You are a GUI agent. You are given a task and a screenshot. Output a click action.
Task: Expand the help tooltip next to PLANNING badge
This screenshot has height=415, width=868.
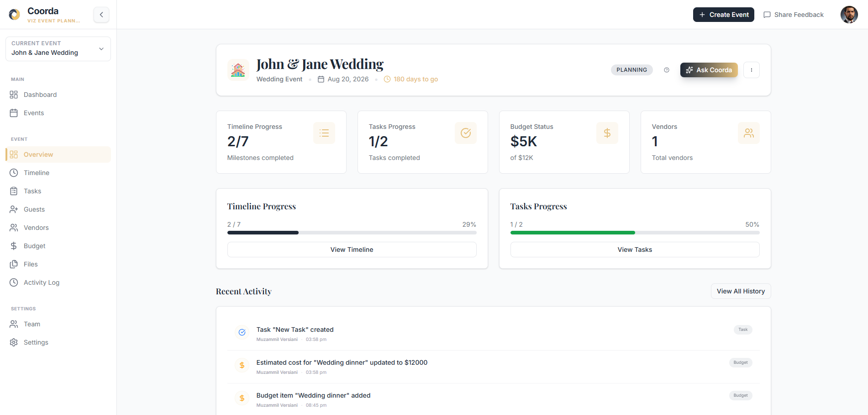tap(666, 69)
